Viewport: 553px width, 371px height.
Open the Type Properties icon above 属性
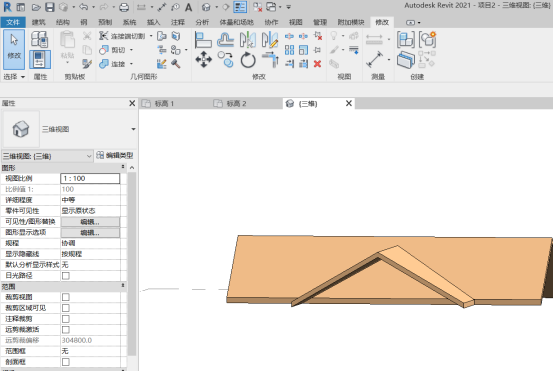click(39, 39)
